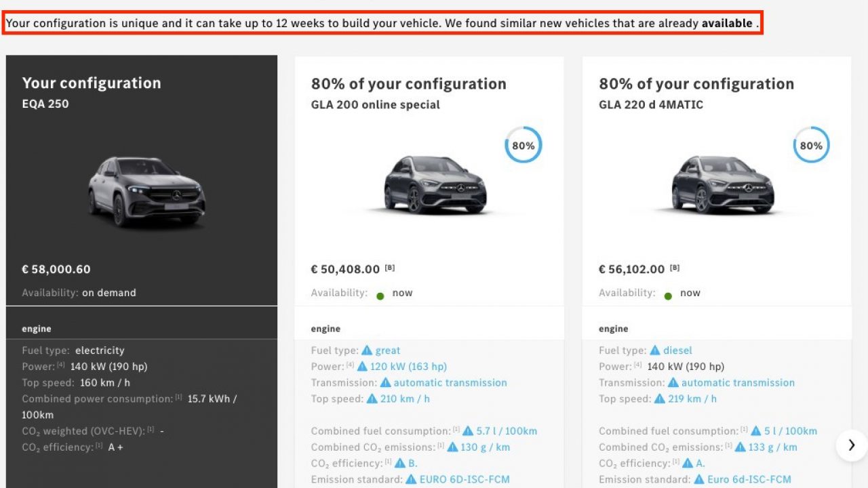
Task: Click warning icon next to GLA 200 fuel type
Action: (x=367, y=350)
